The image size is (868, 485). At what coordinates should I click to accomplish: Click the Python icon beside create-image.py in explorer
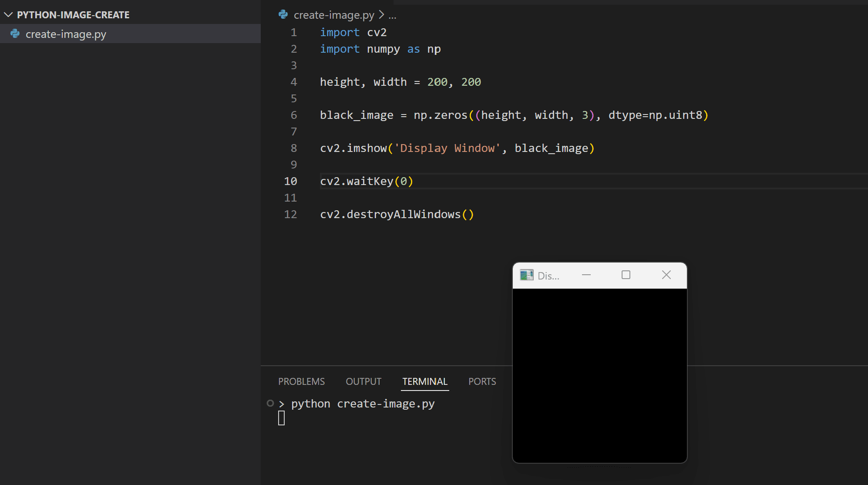tap(15, 34)
